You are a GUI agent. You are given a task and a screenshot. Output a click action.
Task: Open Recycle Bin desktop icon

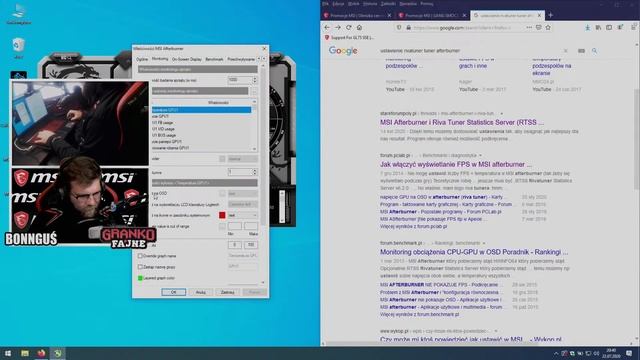click(18, 48)
